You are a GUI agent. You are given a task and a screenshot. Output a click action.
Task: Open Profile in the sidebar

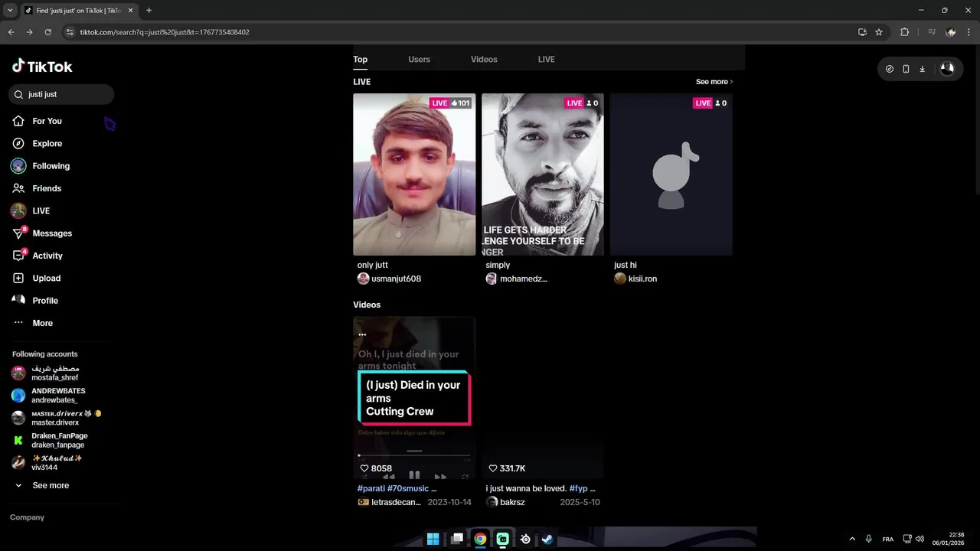(x=45, y=301)
